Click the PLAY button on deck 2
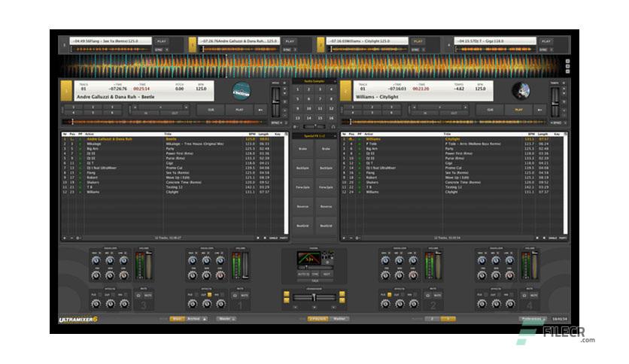 tap(518, 110)
